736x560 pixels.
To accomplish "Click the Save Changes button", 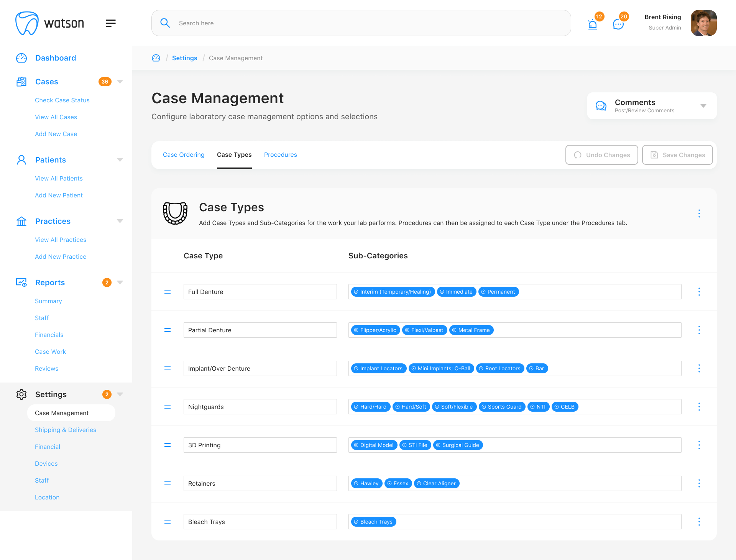I will 677,155.
